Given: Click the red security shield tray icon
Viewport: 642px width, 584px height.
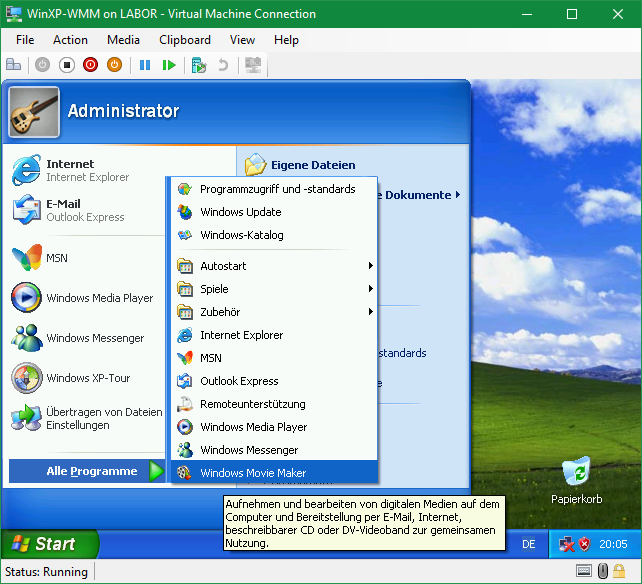Looking at the screenshot, I should 584,544.
